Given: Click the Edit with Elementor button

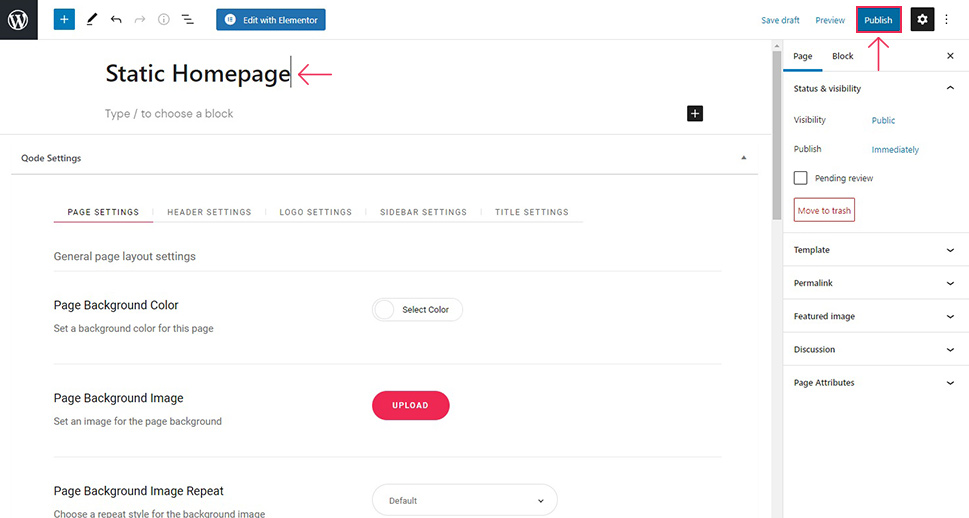Looking at the screenshot, I should coord(270,20).
